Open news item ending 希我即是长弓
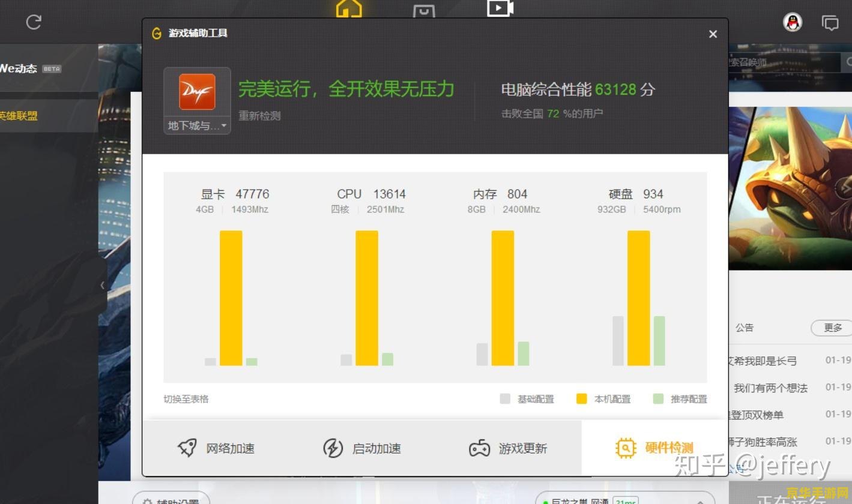Viewport: 852px width, 504px height. tap(763, 361)
